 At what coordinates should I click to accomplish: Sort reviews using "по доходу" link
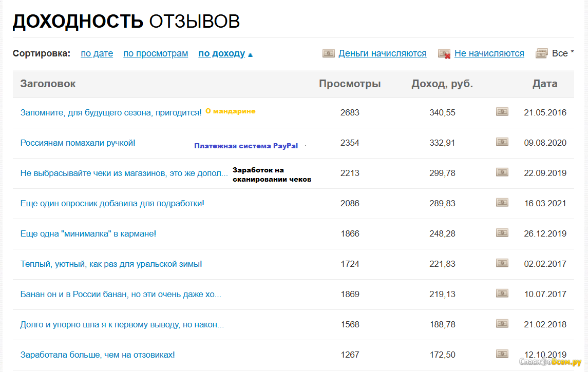pos(221,53)
